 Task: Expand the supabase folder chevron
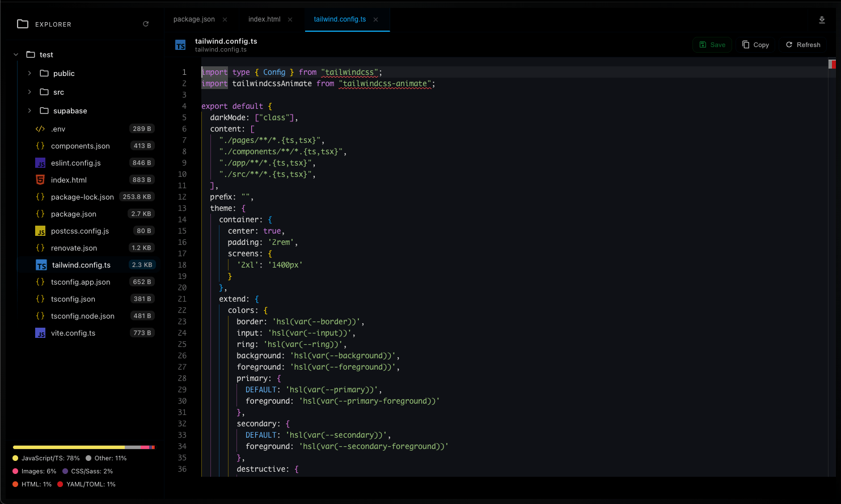pos(29,111)
